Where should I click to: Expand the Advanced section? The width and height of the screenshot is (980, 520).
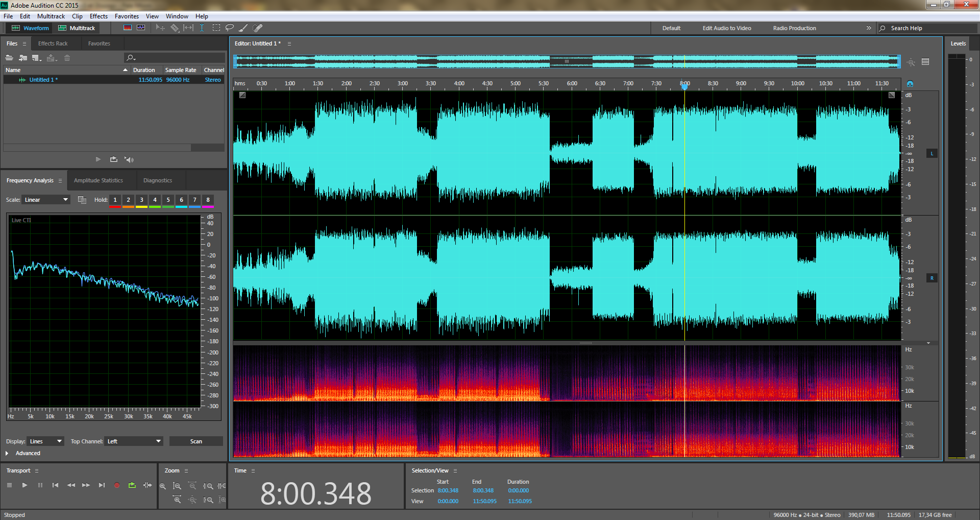point(7,453)
